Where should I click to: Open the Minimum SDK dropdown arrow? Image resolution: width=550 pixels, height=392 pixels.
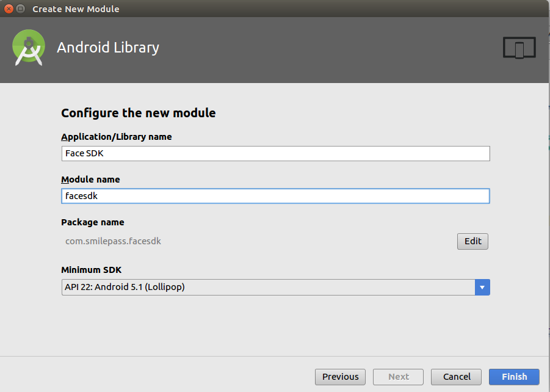tap(482, 288)
